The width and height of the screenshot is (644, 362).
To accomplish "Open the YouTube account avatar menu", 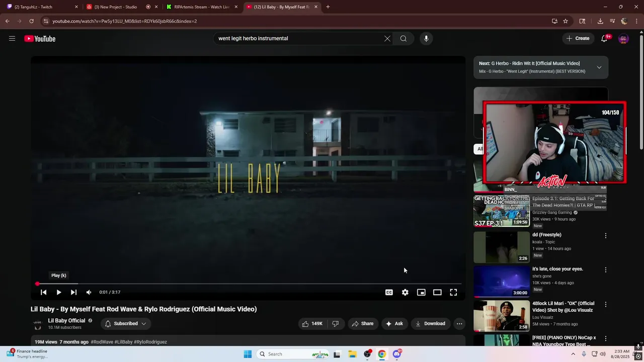I will pos(623,39).
